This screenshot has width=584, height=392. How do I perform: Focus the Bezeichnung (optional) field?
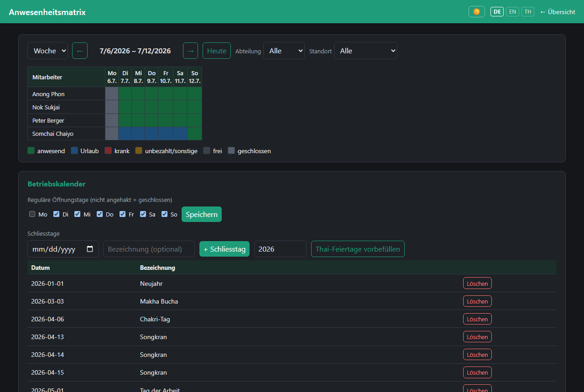coord(149,249)
